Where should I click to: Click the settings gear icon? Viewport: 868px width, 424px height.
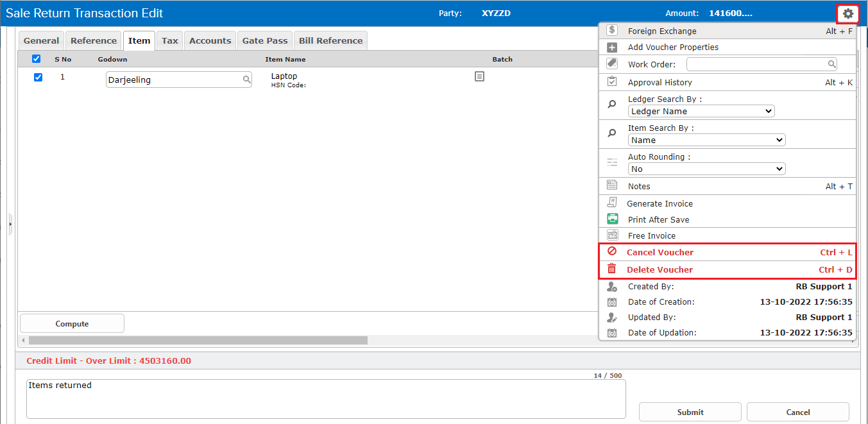(847, 13)
